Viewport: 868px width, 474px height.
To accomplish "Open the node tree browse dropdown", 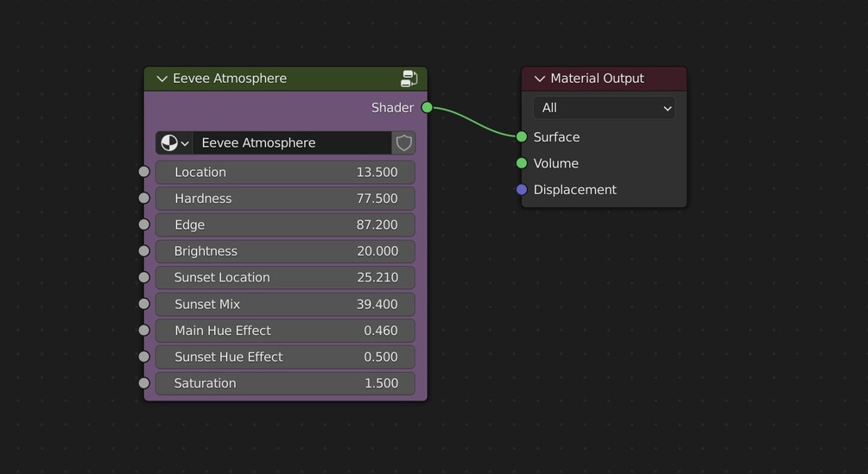I will click(174, 142).
